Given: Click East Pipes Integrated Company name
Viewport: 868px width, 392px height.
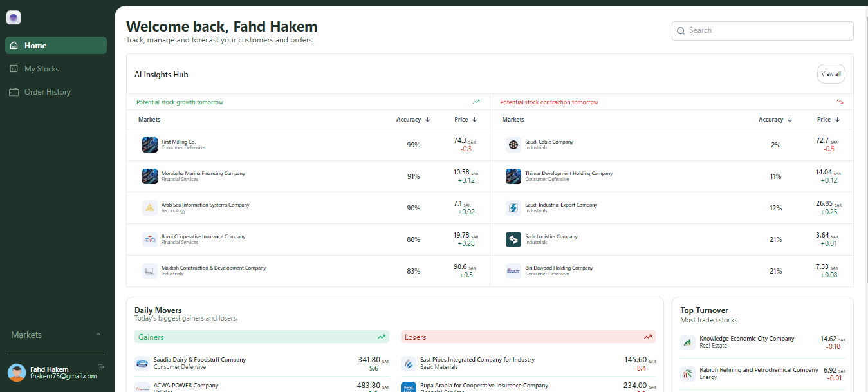Looking at the screenshot, I should (x=477, y=360).
